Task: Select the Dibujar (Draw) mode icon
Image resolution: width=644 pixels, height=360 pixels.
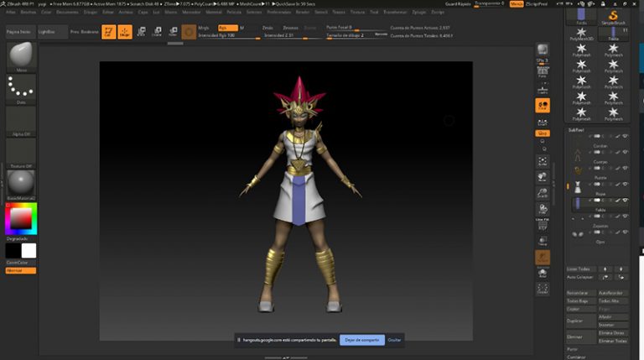Action: coord(125,32)
